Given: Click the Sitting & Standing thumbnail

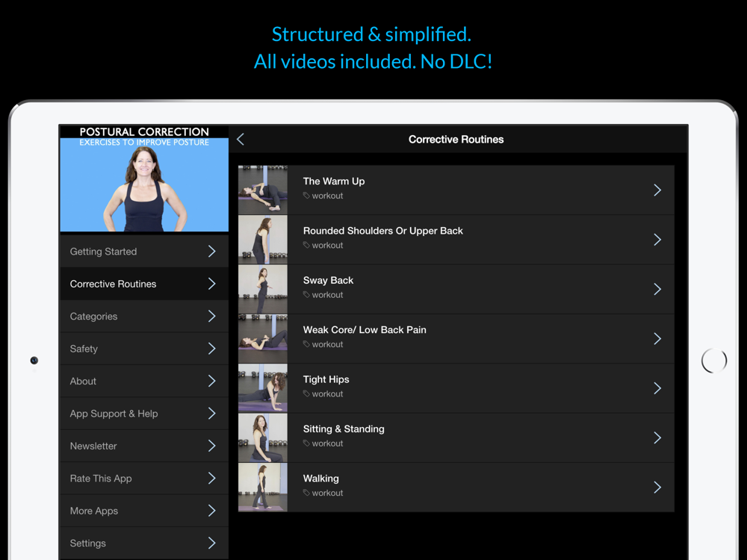Looking at the screenshot, I should [262, 438].
